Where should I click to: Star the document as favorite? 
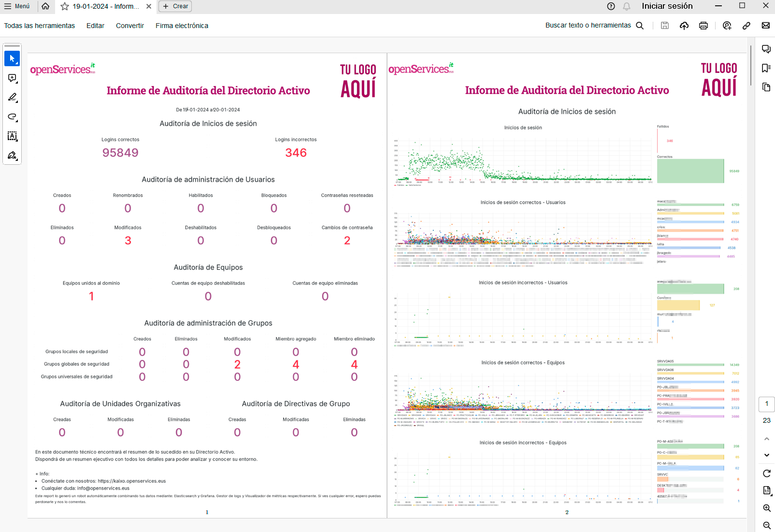(65, 6)
